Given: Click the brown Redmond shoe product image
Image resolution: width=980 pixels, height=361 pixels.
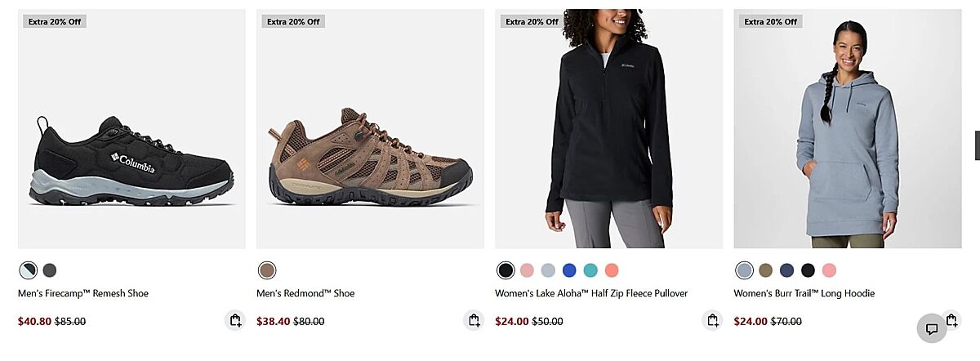Looking at the screenshot, I should coord(370,159).
